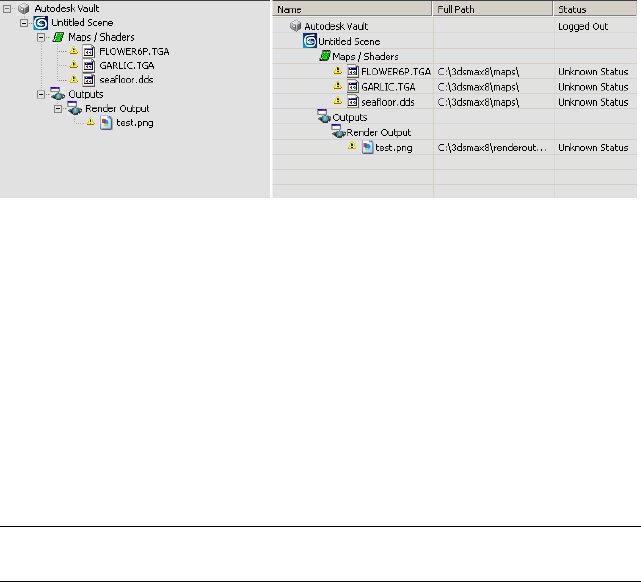Click warning icon on test.png table row
This screenshot has height=582, width=641.
tap(352, 146)
